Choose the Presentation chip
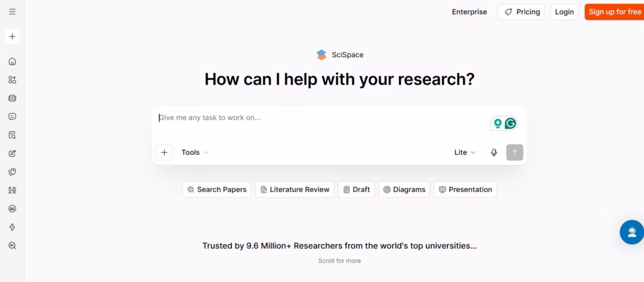This screenshot has width=644, height=282. point(465,189)
